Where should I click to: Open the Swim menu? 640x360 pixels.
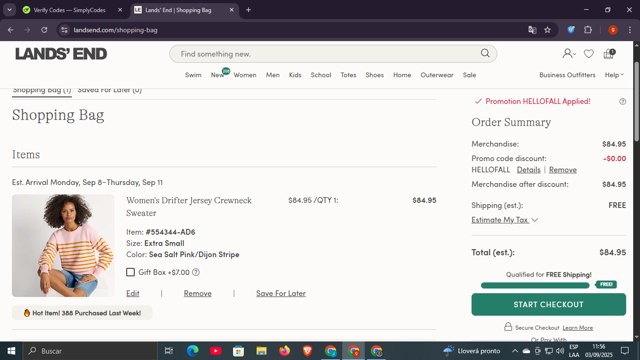coord(193,75)
